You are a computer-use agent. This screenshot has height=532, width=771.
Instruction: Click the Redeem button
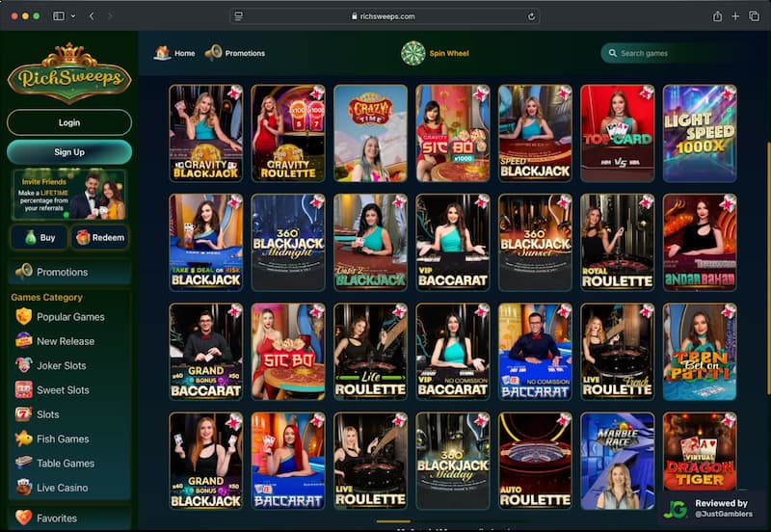(100, 237)
